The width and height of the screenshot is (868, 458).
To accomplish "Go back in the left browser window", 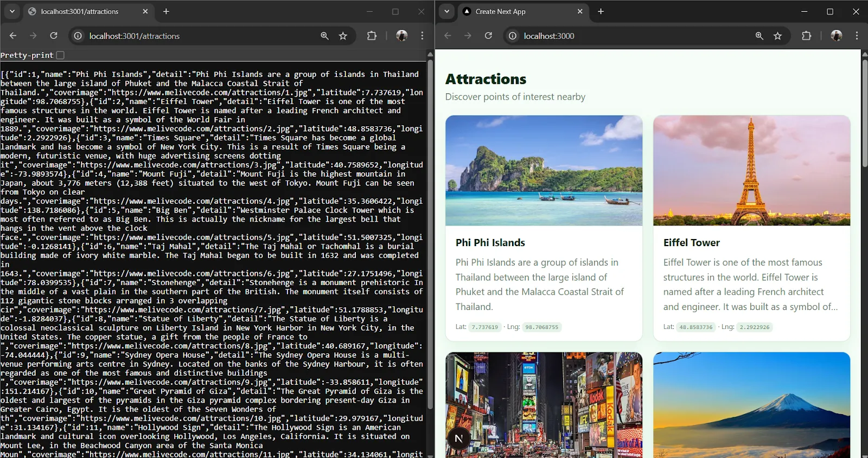I will pyautogui.click(x=13, y=36).
